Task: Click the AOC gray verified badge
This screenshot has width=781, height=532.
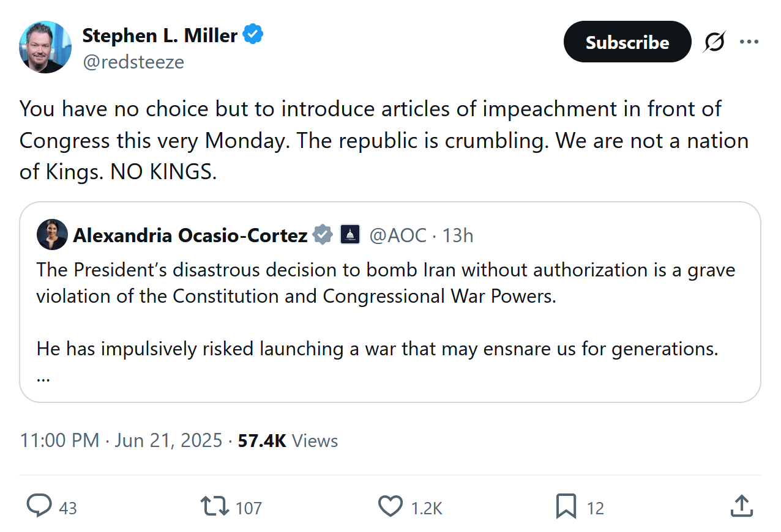Action: [x=323, y=235]
